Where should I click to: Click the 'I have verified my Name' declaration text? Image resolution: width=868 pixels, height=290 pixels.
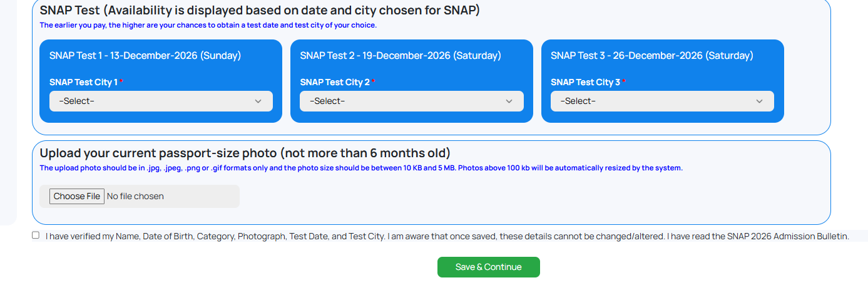pyautogui.click(x=447, y=236)
